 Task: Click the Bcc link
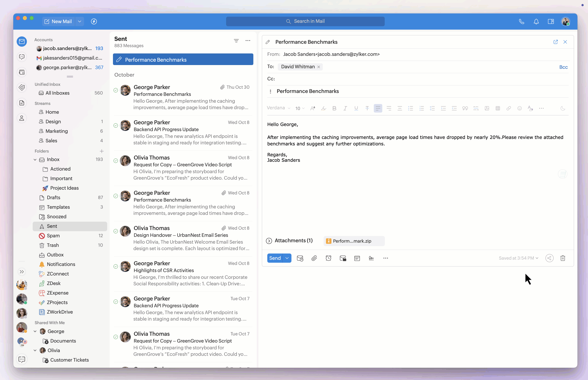click(563, 67)
